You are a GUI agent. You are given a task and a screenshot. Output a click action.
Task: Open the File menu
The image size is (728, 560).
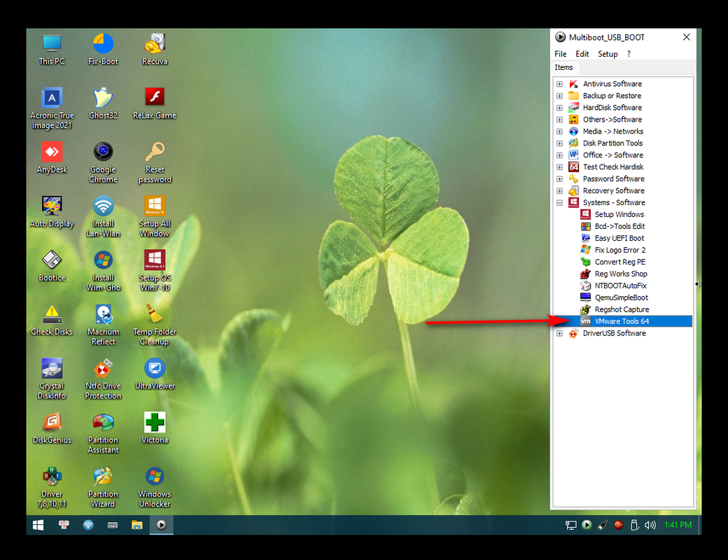click(x=561, y=54)
